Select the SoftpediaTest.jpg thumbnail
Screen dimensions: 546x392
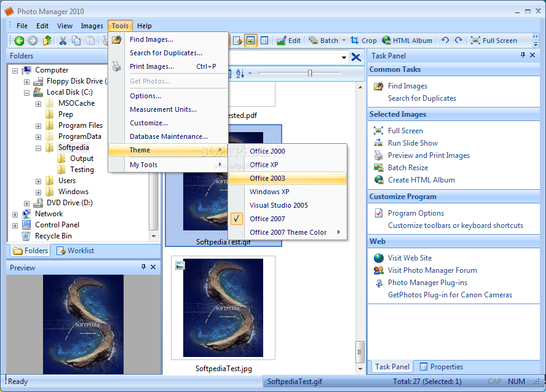223,308
